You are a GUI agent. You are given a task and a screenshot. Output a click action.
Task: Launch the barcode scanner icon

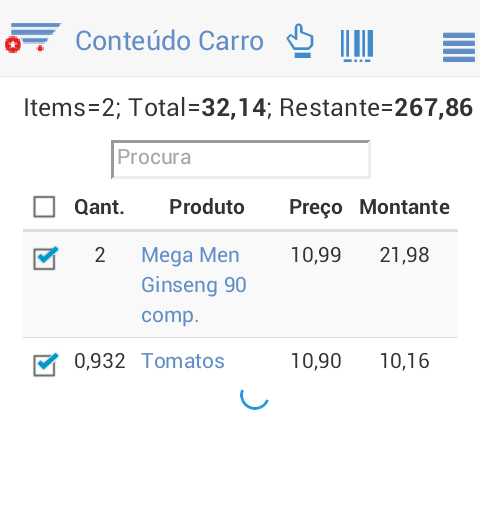click(357, 46)
